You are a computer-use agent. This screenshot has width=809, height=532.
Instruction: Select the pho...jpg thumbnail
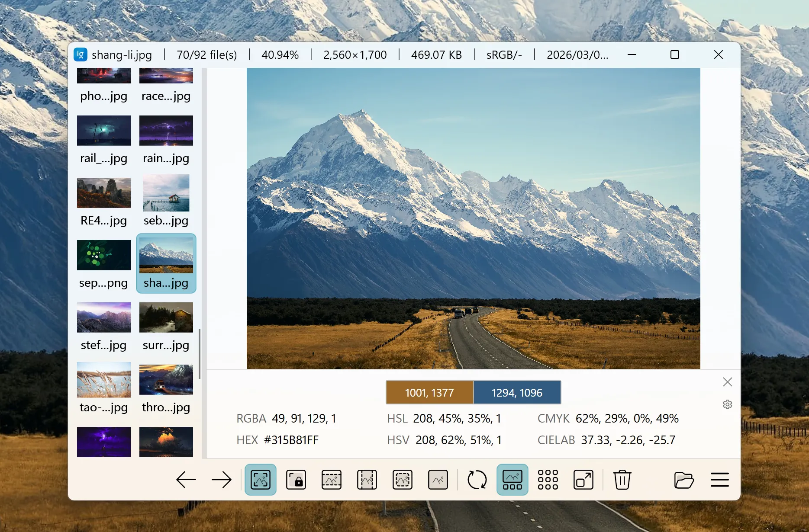tap(104, 86)
